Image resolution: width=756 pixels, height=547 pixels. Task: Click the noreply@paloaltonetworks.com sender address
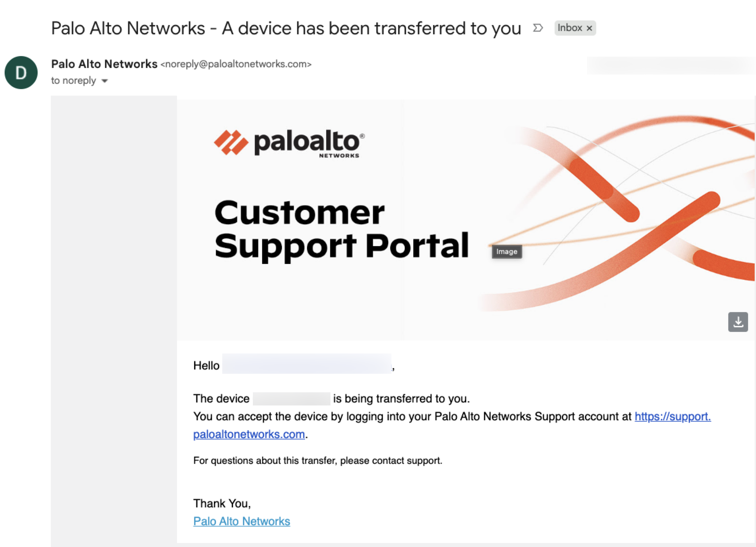pyautogui.click(x=236, y=64)
